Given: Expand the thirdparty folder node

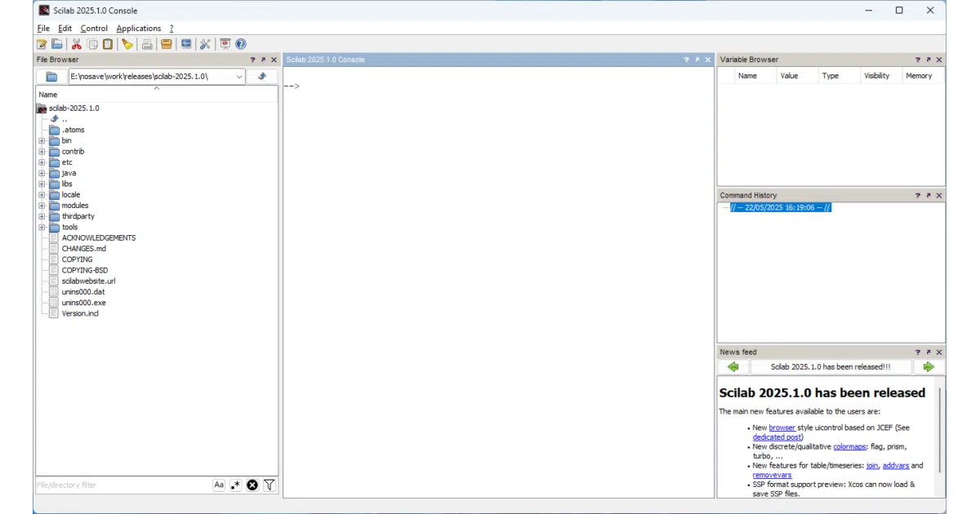Looking at the screenshot, I should pyautogui.click(x=42, y=216).
